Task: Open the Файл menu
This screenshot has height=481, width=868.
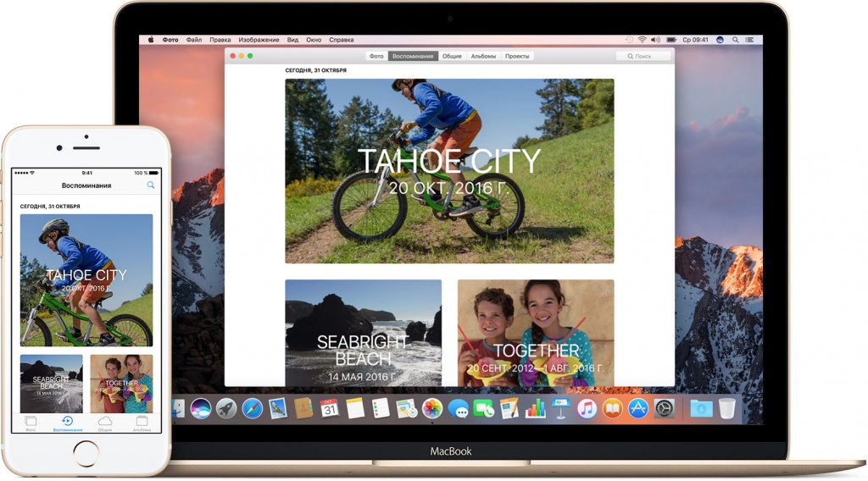Action: click(194, 40)
